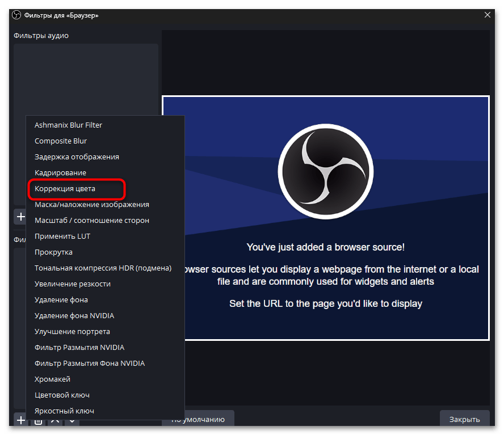Click the OBS logo in title bar
The width and height of the screenshot is (504, 435).
click(x=16, y=15)
